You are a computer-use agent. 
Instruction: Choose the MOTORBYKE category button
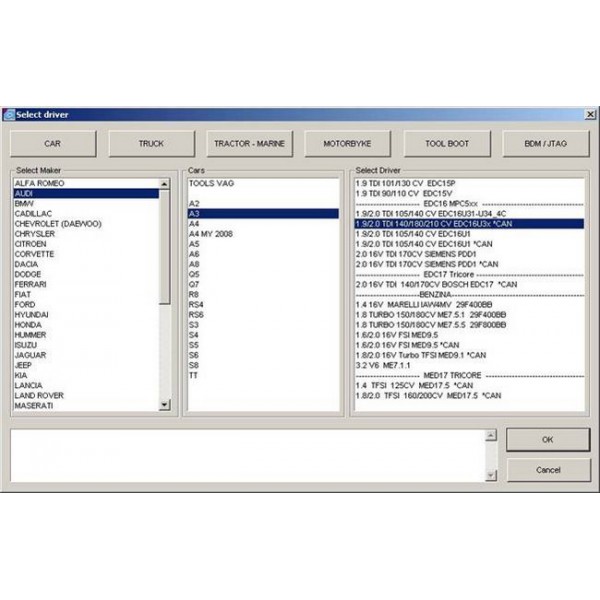(348, 144)
